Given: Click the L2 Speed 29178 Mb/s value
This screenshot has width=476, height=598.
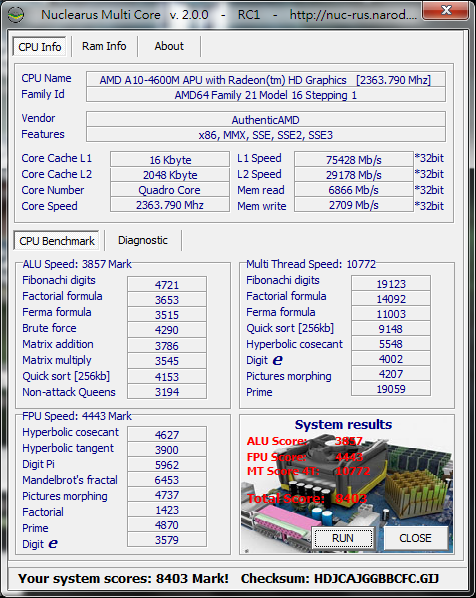Looking at the screenshot, I should 354,175.
